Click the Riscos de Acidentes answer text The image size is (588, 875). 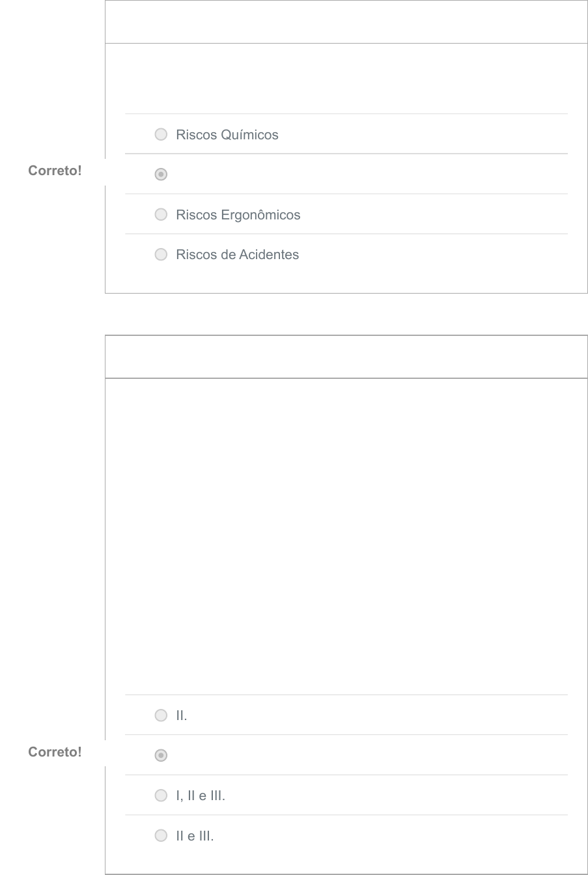coord(238,255)
